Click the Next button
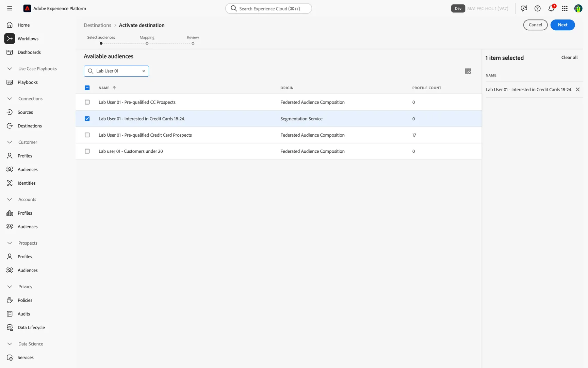This screenshot has width=588, height=368. coord(562,25)
